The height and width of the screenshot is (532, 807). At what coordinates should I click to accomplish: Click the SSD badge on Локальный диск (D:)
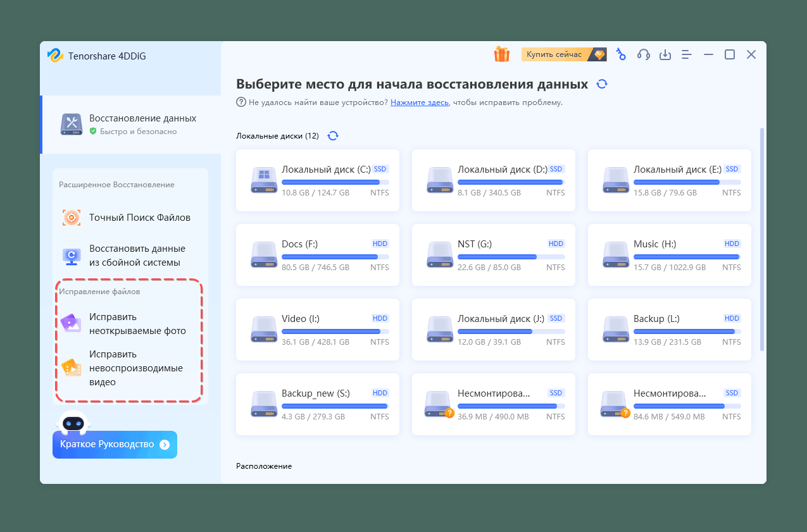click(556, 170)
